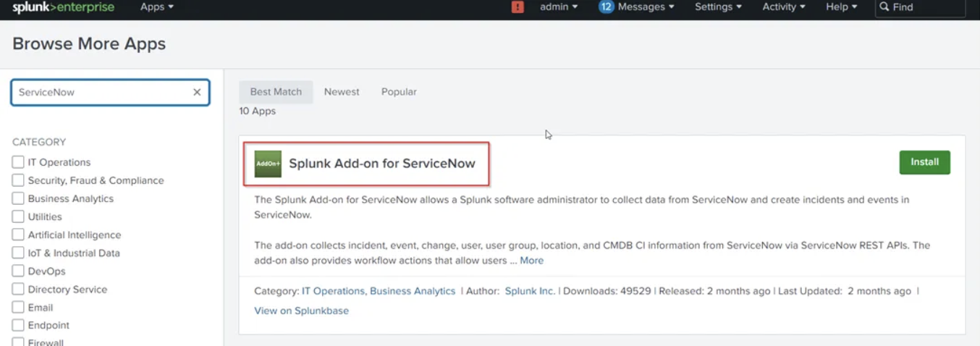Click the 12 messages count badge
Viewport: 980px width, 346px height.
click(606, 7)
